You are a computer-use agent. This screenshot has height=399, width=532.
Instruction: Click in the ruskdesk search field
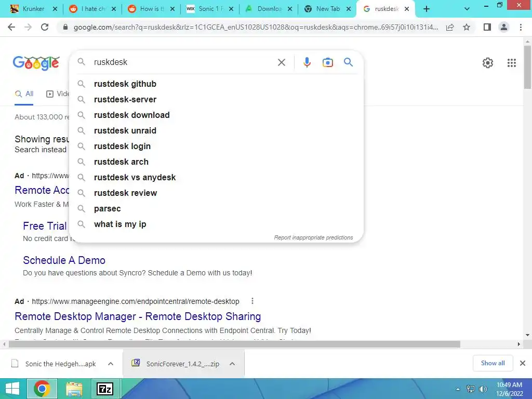coord(183,62)
